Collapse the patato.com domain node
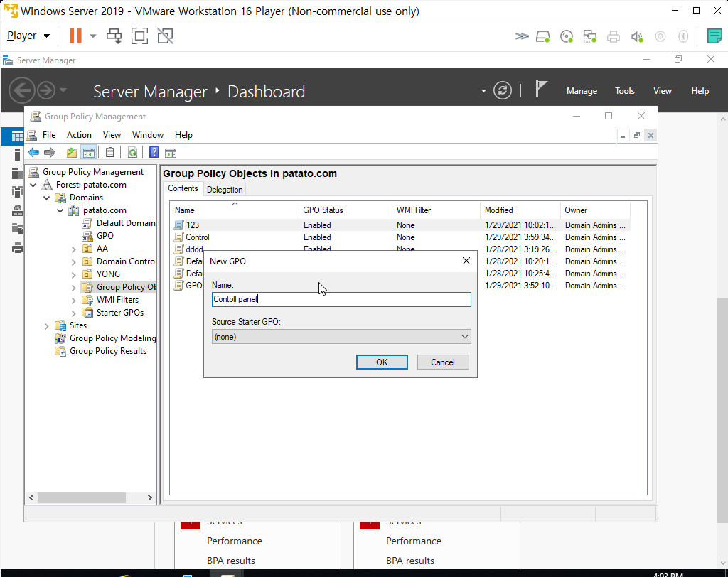Screen dimensions: 728x577 click(x=60, y=210)
